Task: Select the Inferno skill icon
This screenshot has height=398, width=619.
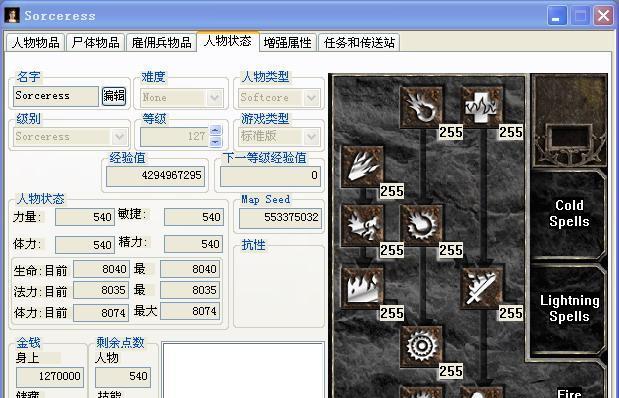Action: click(x=362, y=166)
